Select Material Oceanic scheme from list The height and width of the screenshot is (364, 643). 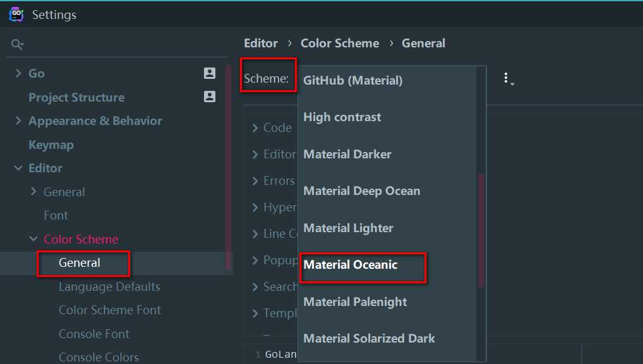coord(350,265)
